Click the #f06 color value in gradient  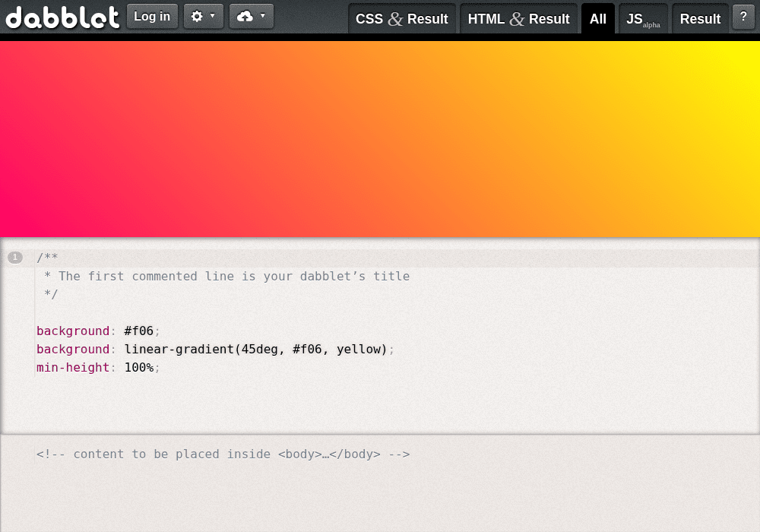click(x=307, y=350)
